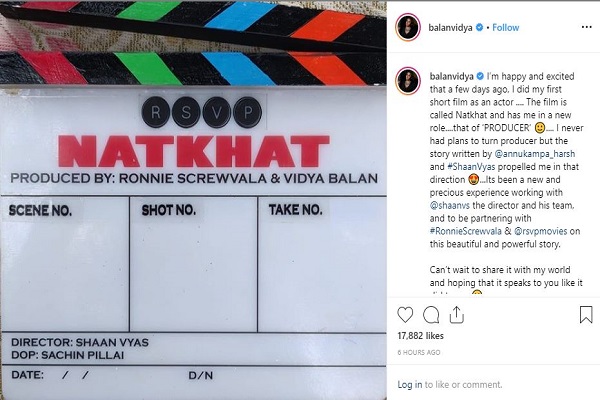Open comments with the speech bubble icon
Image resolution: width=600 pixels, height=400 pixels.
(431, 315)
